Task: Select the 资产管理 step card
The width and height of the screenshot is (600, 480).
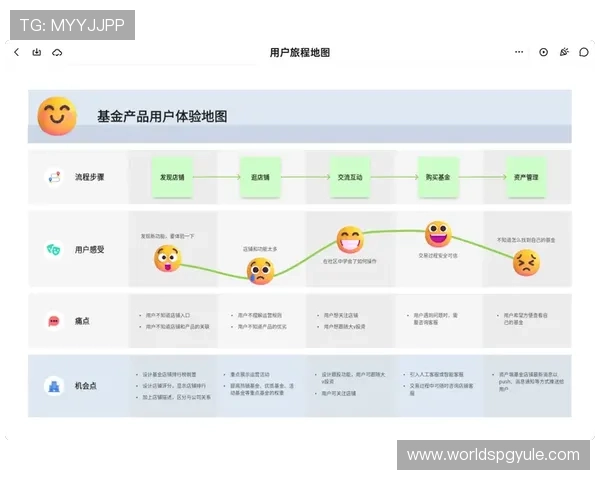Action: point(527,177)
